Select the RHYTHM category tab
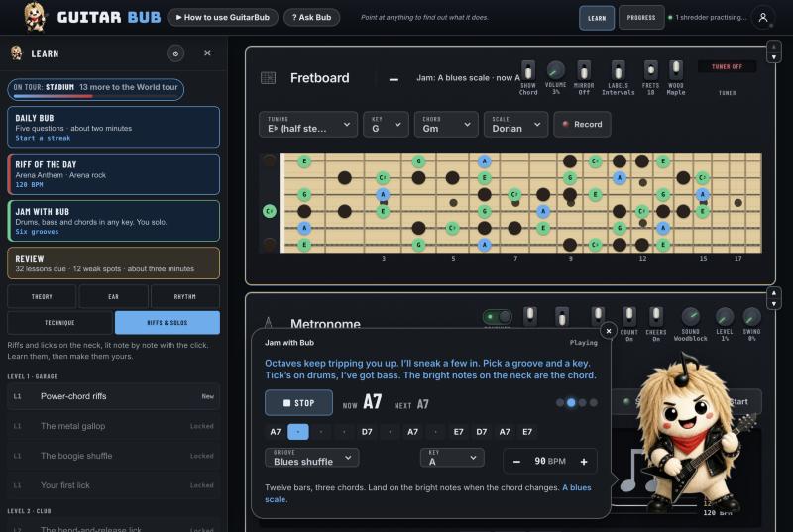Screen dimensions: 793x532 (185, 296)
